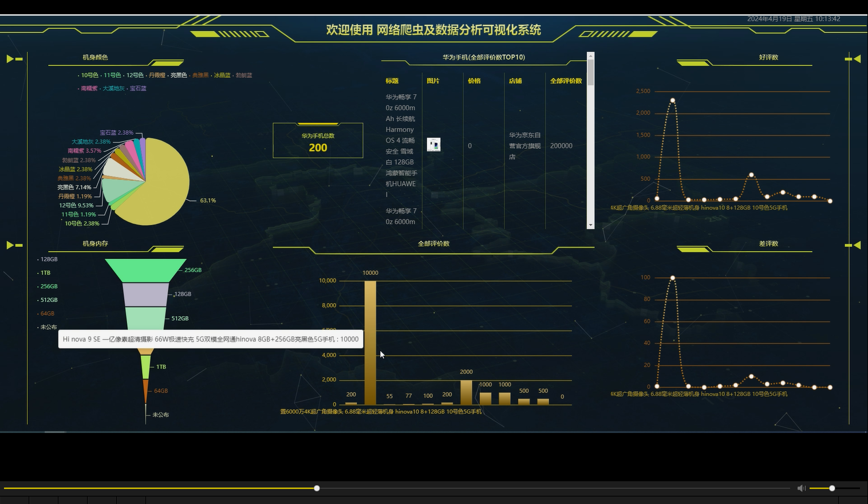Toggle the 11号色 legend item
Image resolution: width=868 pixels, height=504 pixels.
(x=111, y=75)
